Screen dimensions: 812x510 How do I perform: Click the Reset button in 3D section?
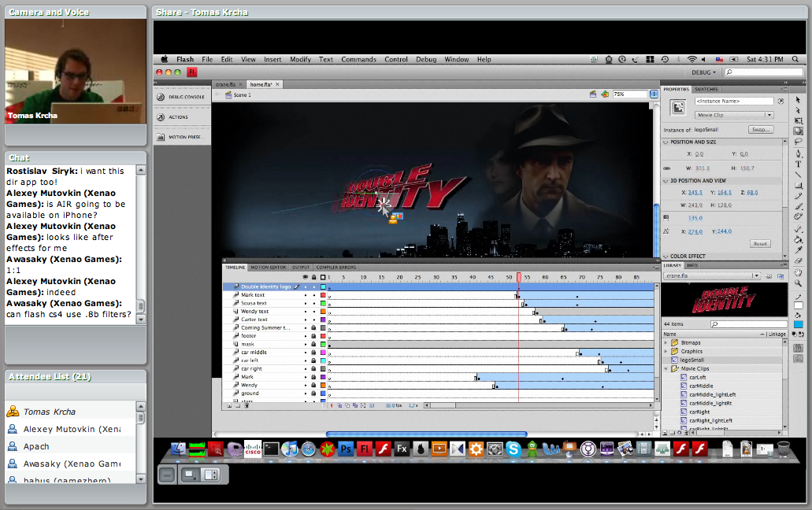click(x=760, y=244)
